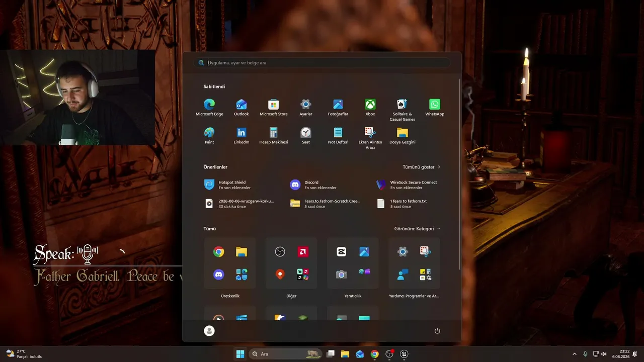Open Outlook on the taskbar
Image resolution: width=644 pixels, height=362 pixels.
pyautogui.click(x=360, y=354)
